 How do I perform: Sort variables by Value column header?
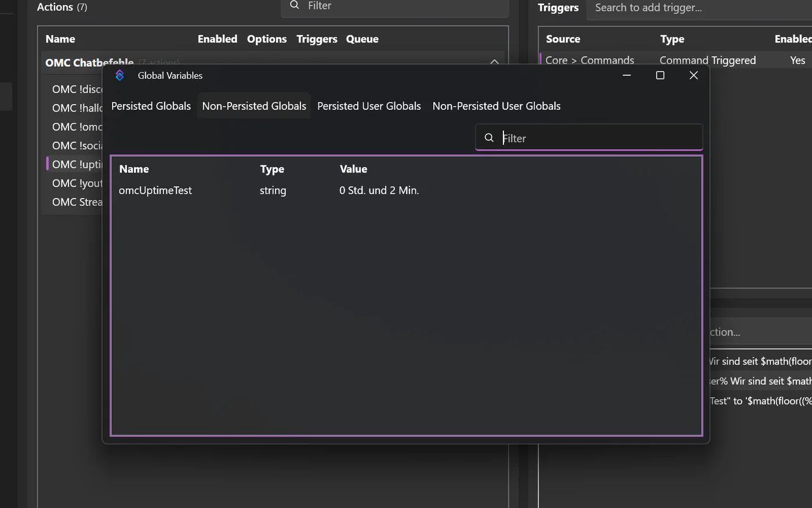(353, 169)
